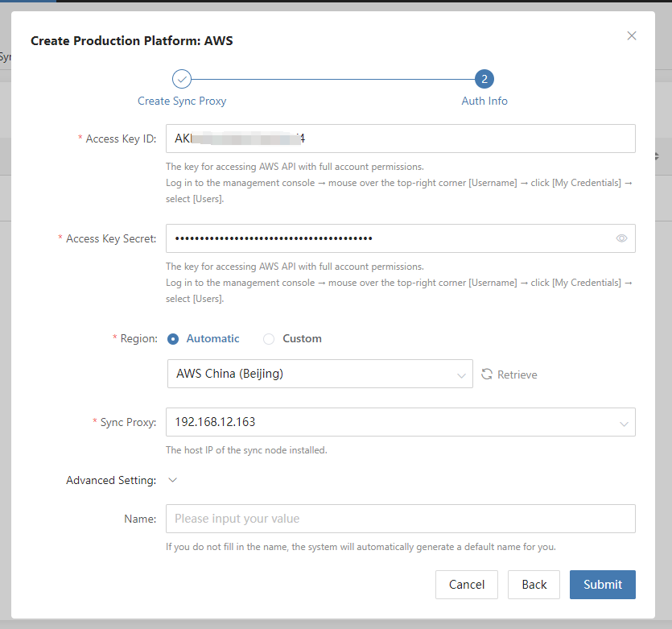Close the Create Production Platform dialog

[x=632, y=35]
